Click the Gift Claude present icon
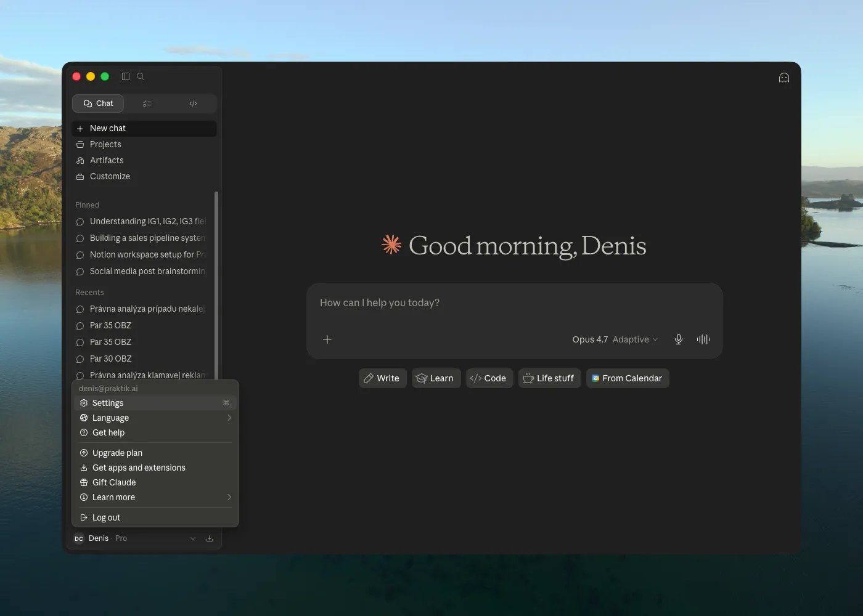863x616 pixels. [x=84, y=482]
